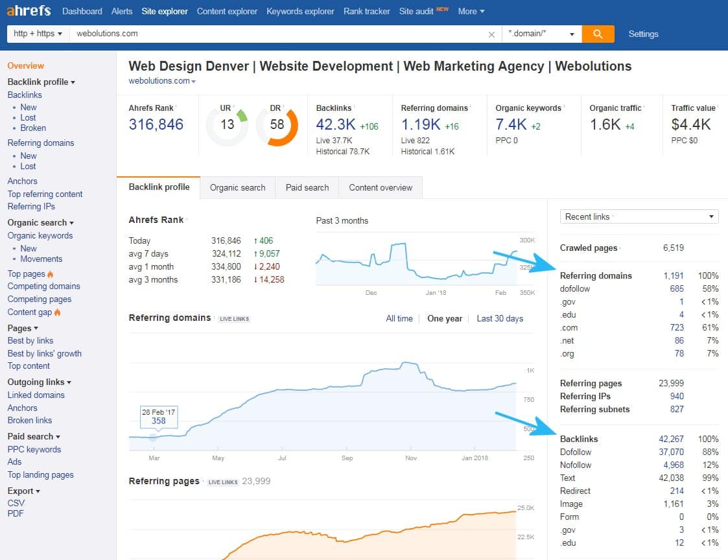Collapse the Organic search sidebar section
This screenshot has width=728, height=560.
coord(41,222)
